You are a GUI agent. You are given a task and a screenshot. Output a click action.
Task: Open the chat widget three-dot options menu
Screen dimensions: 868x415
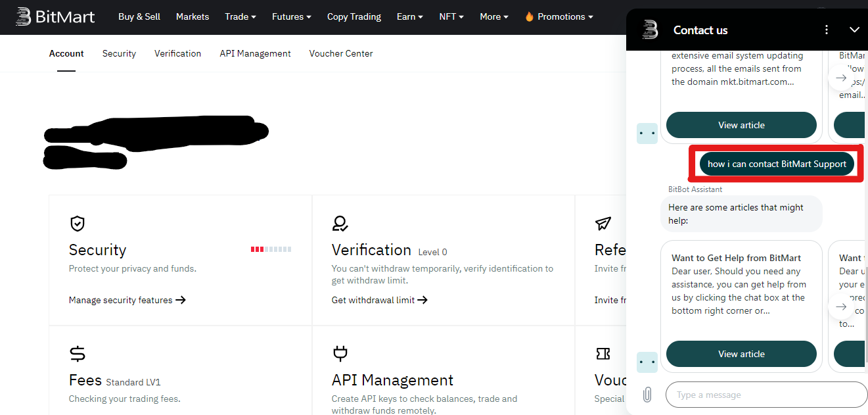pyautogui.click(x=827, y=30)
